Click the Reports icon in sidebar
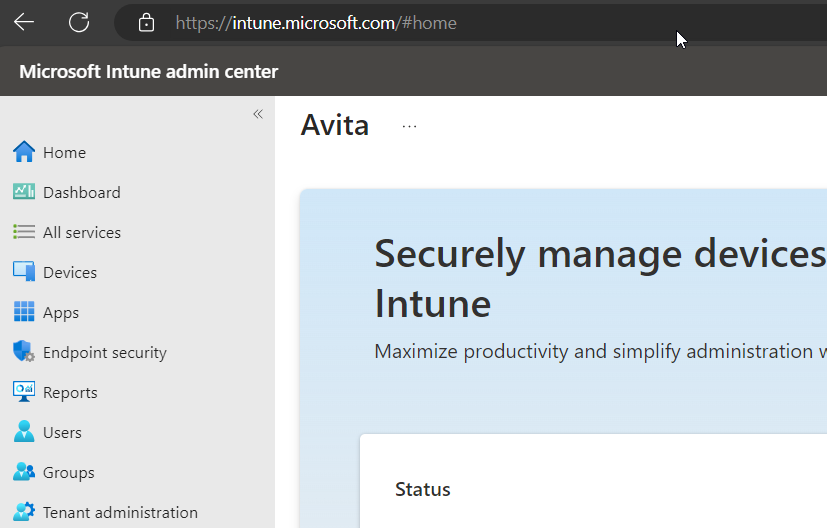827x528 pixels. pyautogui.click(x=24, y=392)
